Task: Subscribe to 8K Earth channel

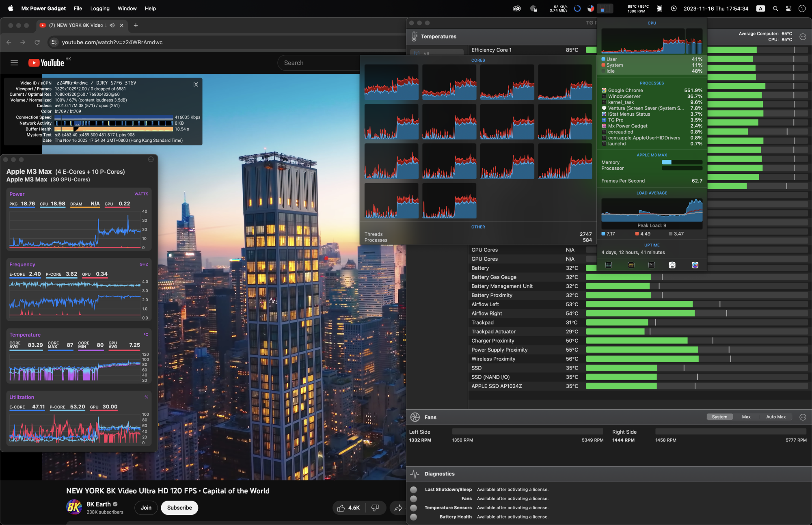Action: click(x=179, y=508)
